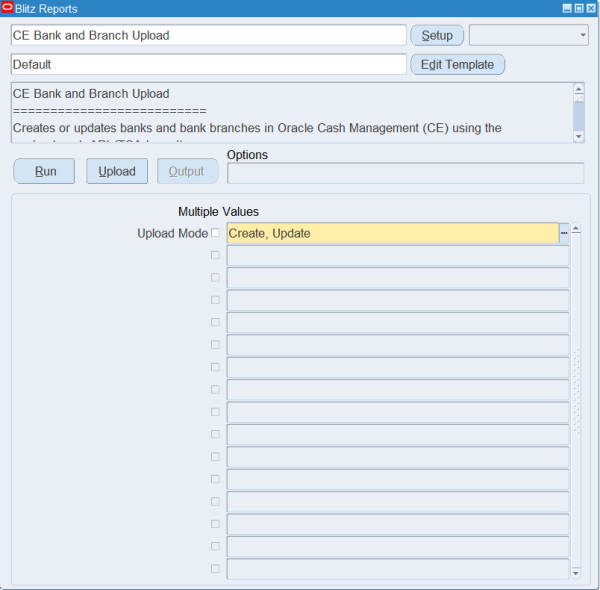Click the Output button
The width and height of the screenshot is (600, 590).
click(x=188, y=171)
